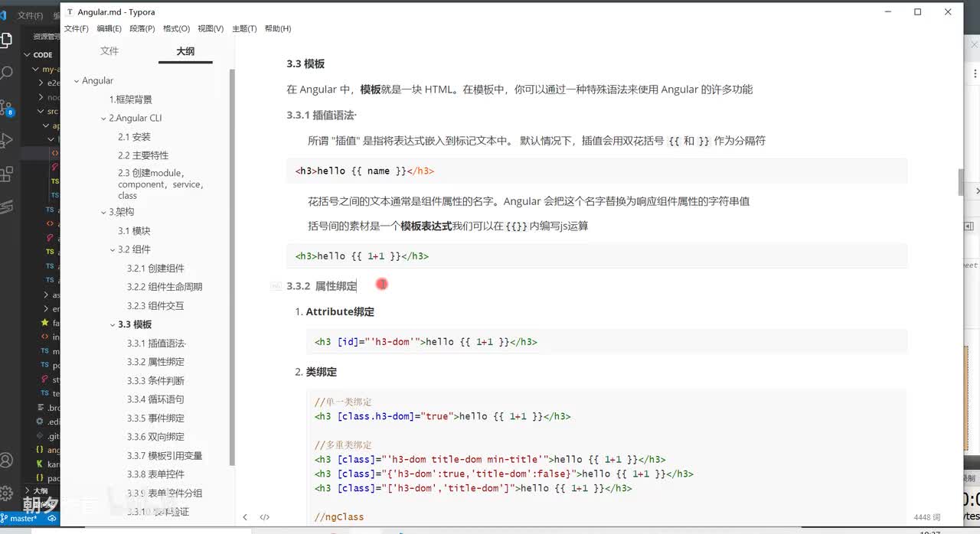Click master branch indicator in VS Code status bar
The height and width of the screenshot is (534, 980).
click(21, 518)
